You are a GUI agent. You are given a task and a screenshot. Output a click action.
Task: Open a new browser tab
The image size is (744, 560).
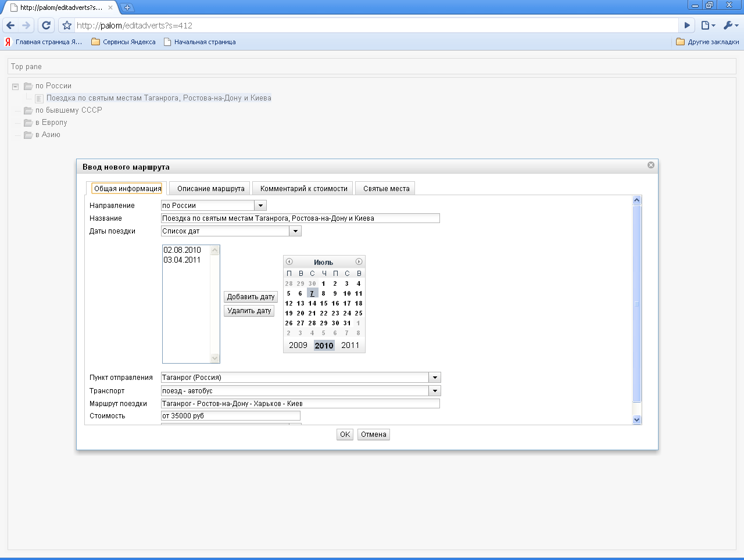click(127, 8)
